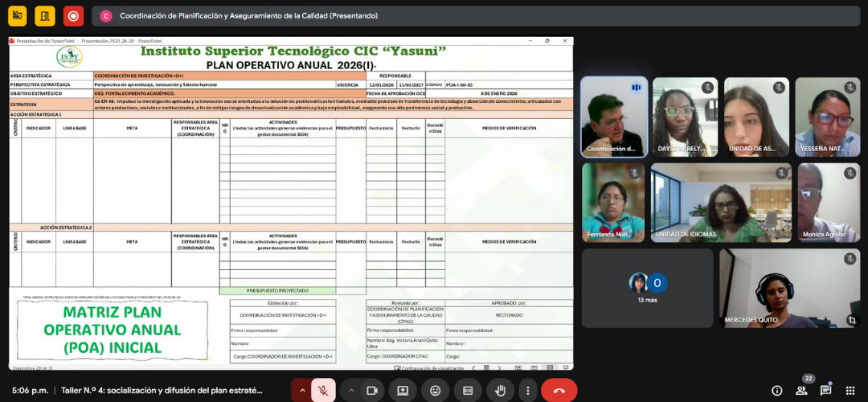Hang up with red leave call button
868x402 pixels.
click(x=559, y=390)
